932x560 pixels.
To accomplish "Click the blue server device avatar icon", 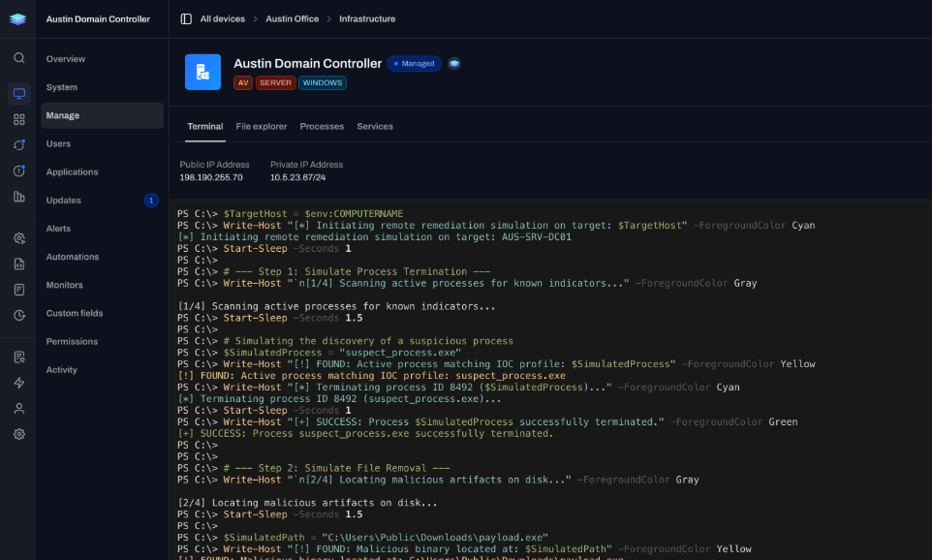I will point(202,72).
